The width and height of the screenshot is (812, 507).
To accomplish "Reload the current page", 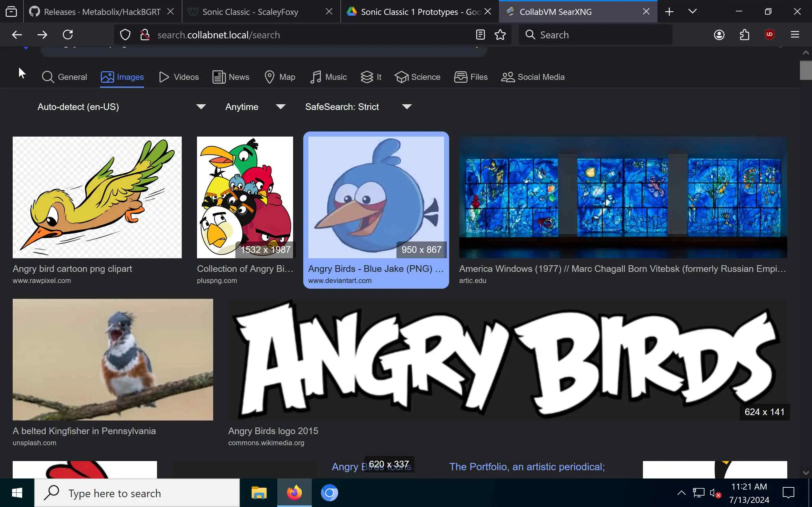I will (x=68, y=35).
